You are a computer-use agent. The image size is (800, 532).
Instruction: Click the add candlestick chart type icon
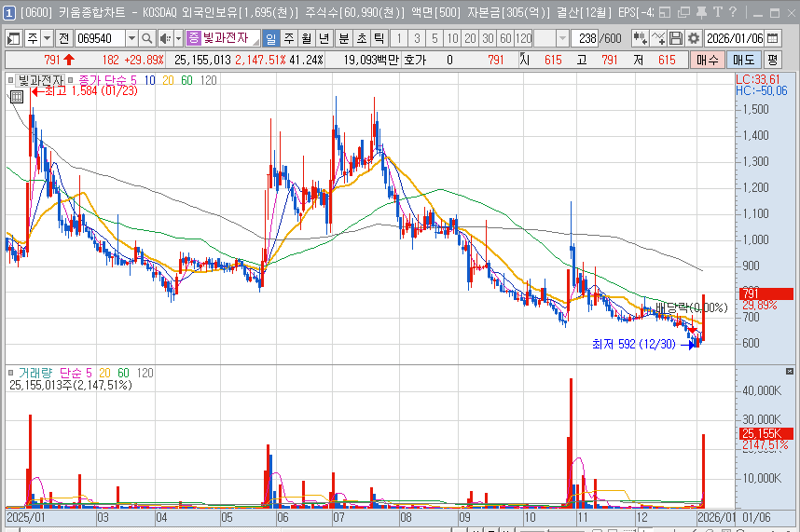(640, 38)
